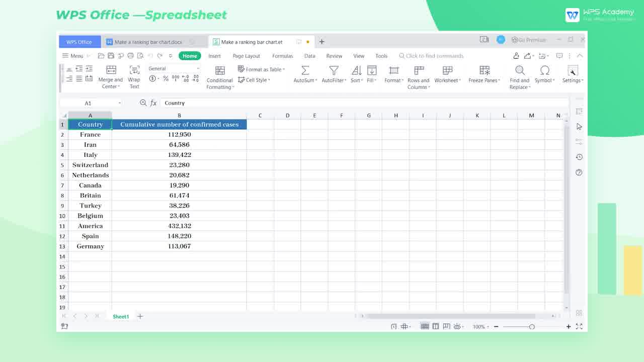Click the Print Preview icon

click(140, 56)
